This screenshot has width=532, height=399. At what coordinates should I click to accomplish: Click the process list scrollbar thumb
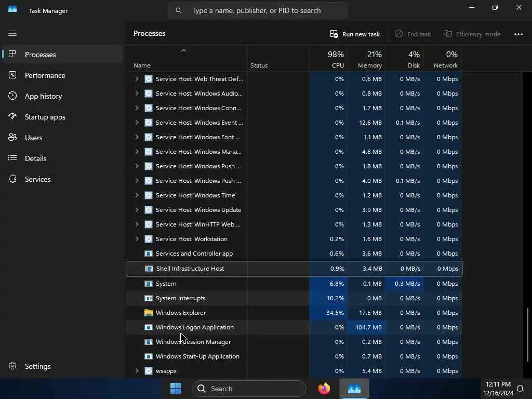528,334
